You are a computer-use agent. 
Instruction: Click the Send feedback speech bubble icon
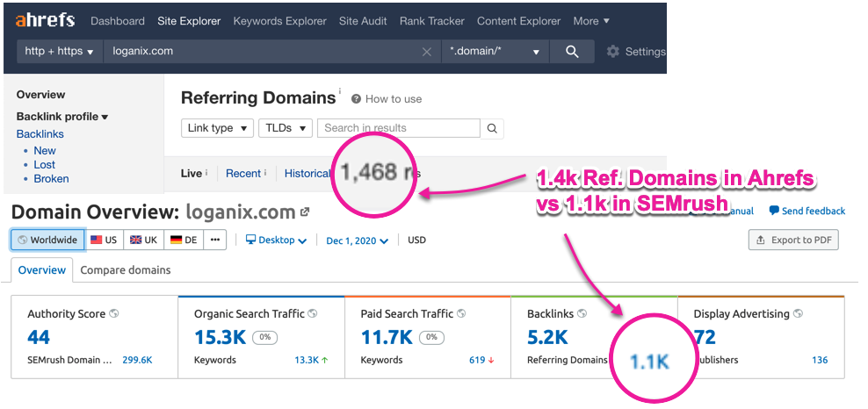coord(774,210)
